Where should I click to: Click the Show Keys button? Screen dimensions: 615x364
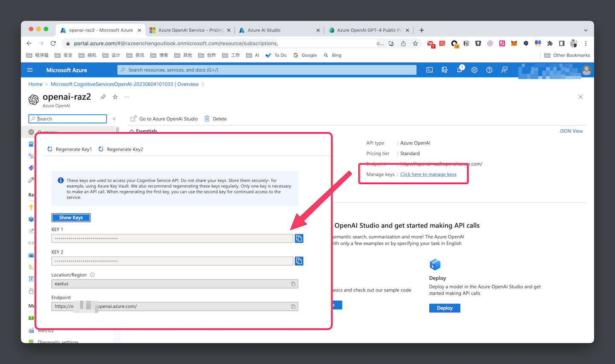click(x=71, y=218)
